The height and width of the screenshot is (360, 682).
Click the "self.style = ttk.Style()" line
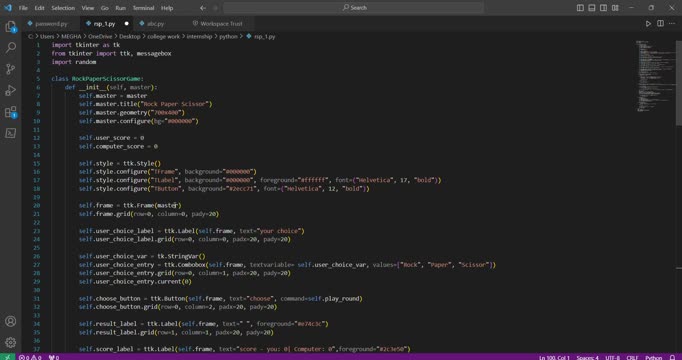point(120,163)
